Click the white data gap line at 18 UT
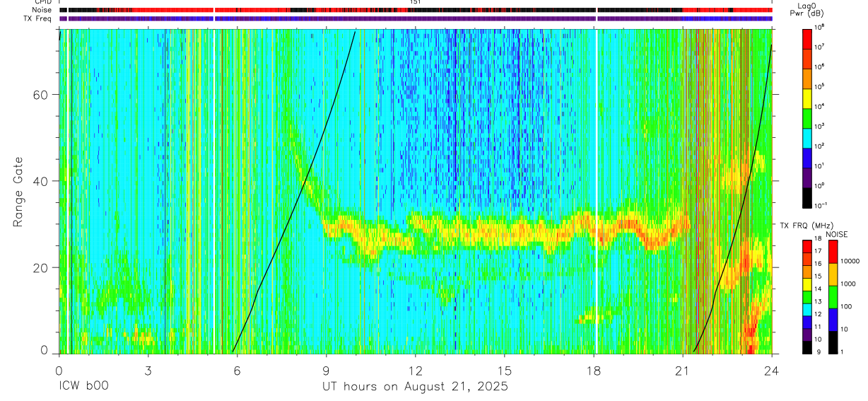Image resolution: width=868 pixels, height=401 pixels. (x=597, y=191)
